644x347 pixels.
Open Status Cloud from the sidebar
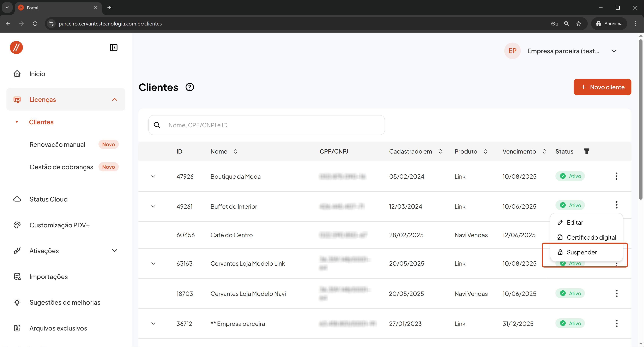tap(48, 199)
